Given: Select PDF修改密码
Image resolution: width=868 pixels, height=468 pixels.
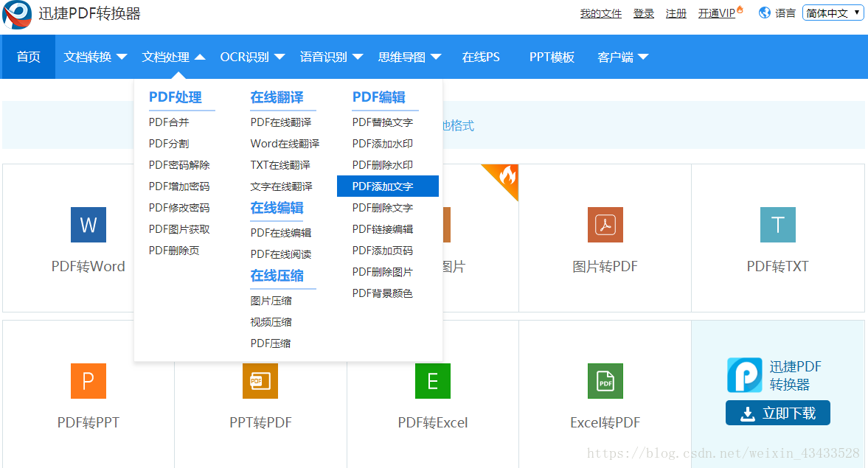Looking at the screenshot, I should coord(178,208).
